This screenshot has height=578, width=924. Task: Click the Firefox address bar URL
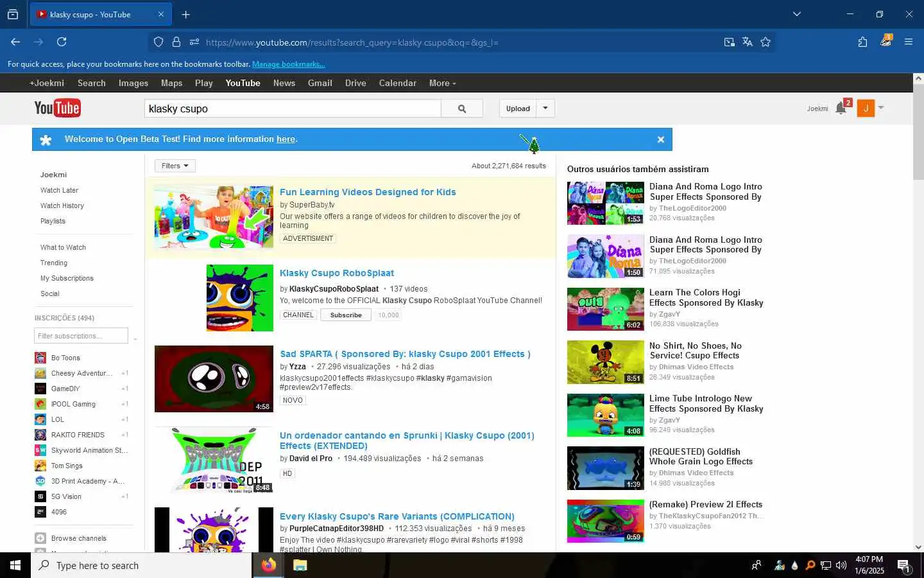click(x=352, y=42)
